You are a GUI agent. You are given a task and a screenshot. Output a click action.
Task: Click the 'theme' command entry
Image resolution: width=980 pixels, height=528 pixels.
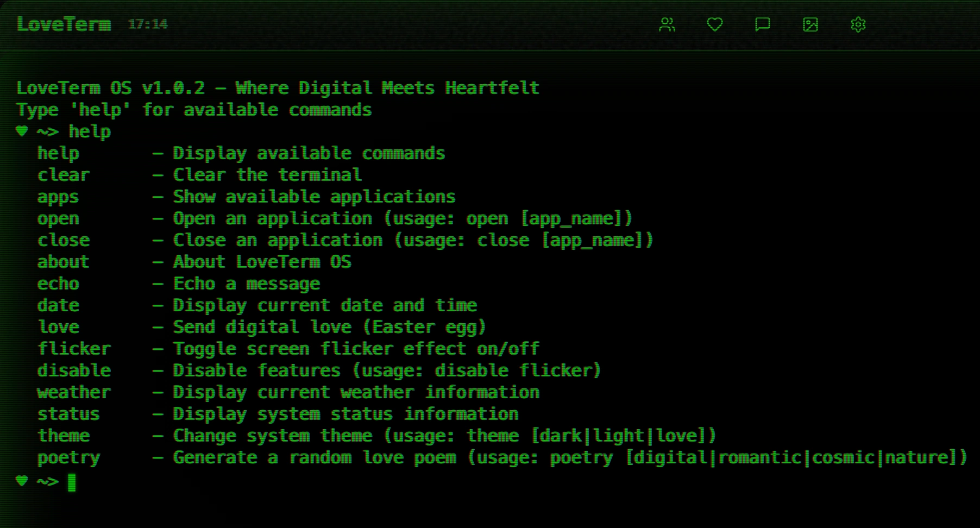pos(64,436)
